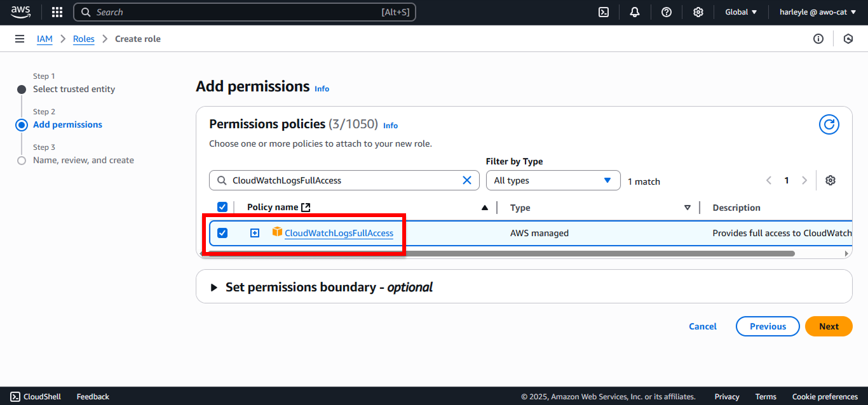Open external link icon beside Policy name

306,207
